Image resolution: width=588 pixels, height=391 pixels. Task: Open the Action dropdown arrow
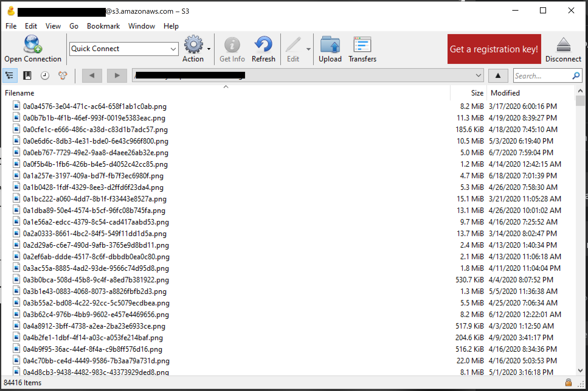[x=209, y=49]
